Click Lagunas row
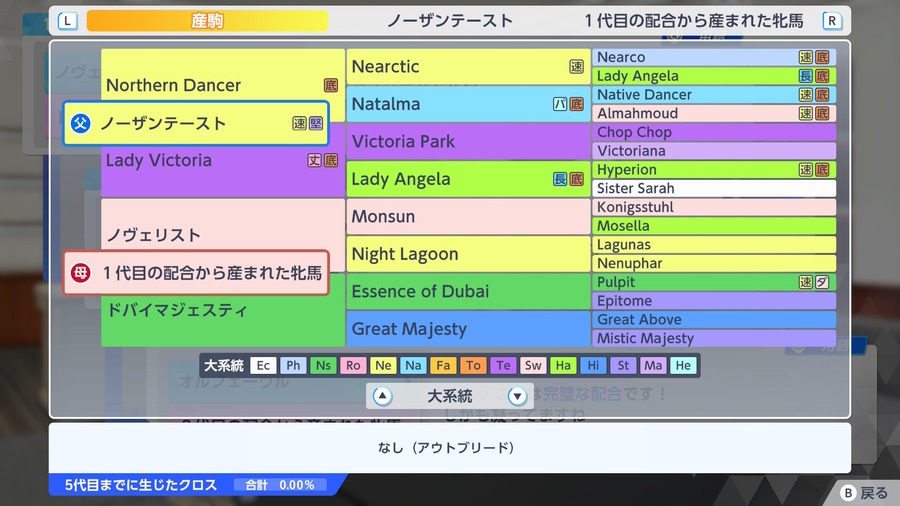 [x=713, y=244]
